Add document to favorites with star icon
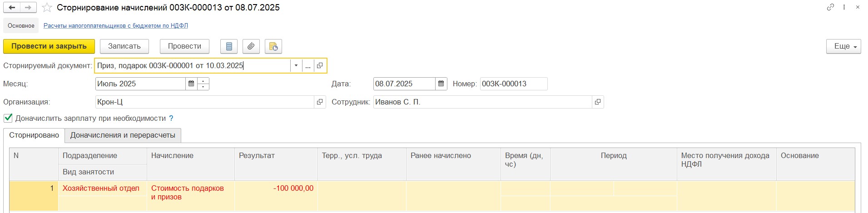Image resolution: width=868 pixels, height=213 pixels. (46, 7)
